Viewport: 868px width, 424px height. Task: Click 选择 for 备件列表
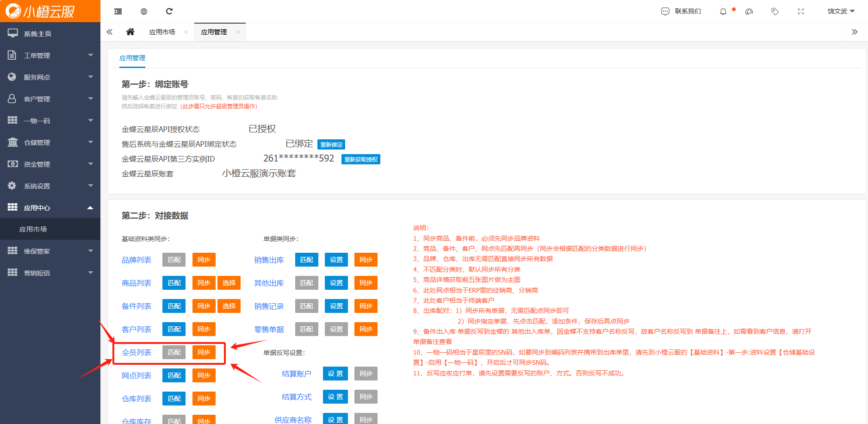point(229,306)
